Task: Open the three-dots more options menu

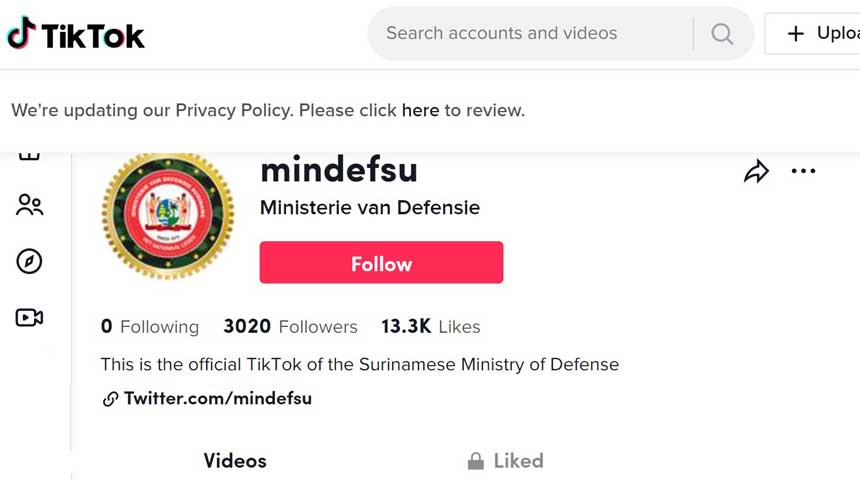Action: click(803, 171)
